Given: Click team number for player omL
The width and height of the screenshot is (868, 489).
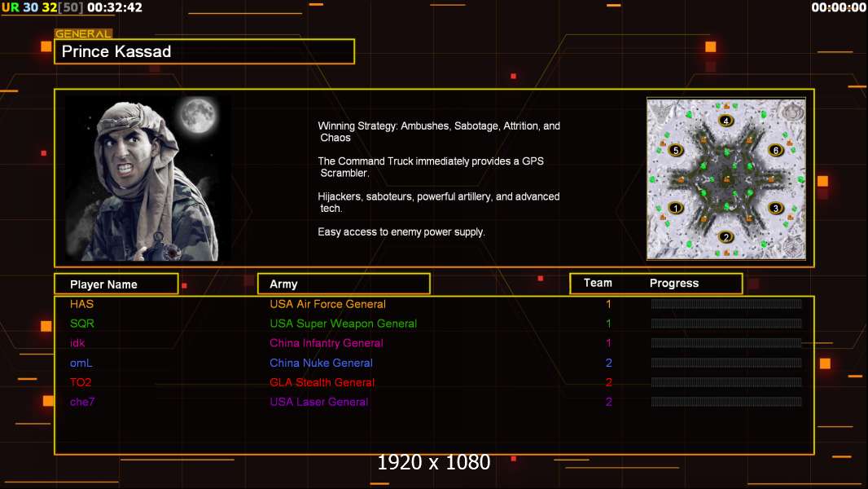Looking at the screenshot, I should pos(608,363).
